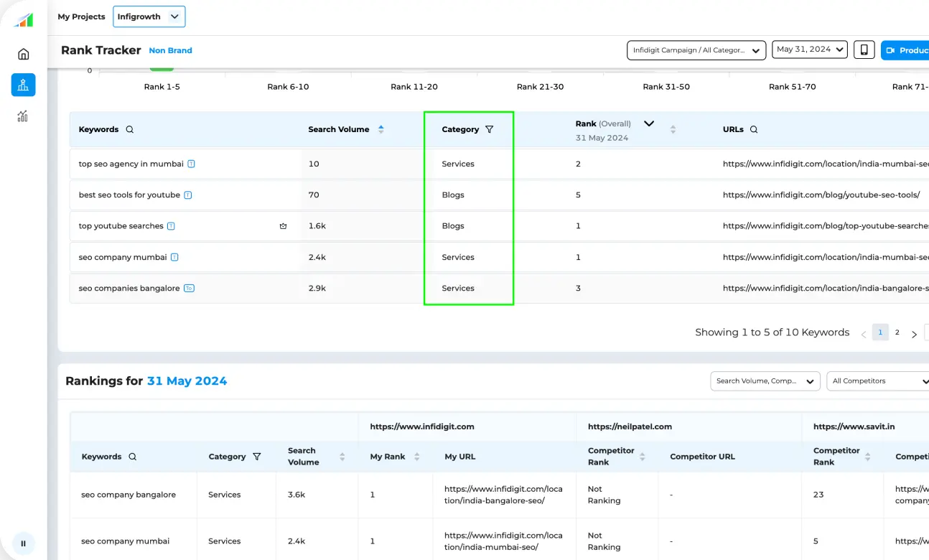929x560 pixels.
Task: Select the Rank 31-50 range
Action: [666, 87]
